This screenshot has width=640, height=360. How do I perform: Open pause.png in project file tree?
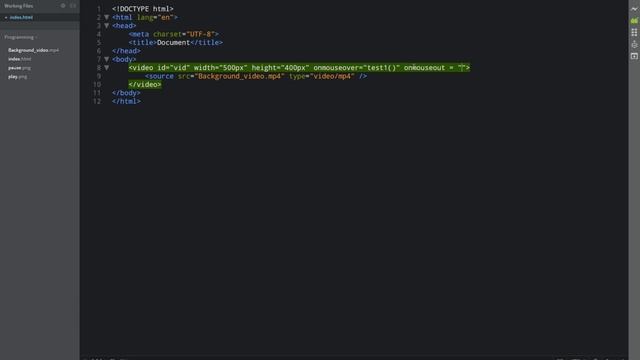[19, 68]
